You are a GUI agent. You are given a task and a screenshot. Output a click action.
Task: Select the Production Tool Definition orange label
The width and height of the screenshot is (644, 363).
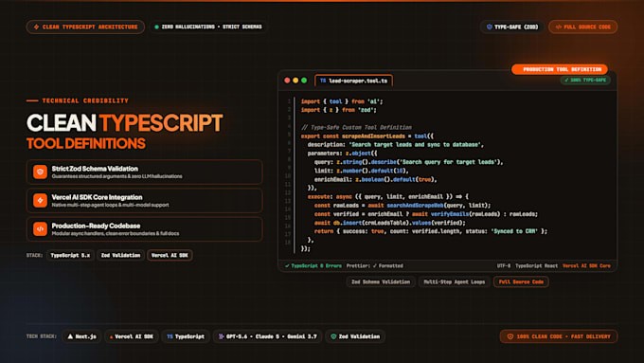click(560, 69)
